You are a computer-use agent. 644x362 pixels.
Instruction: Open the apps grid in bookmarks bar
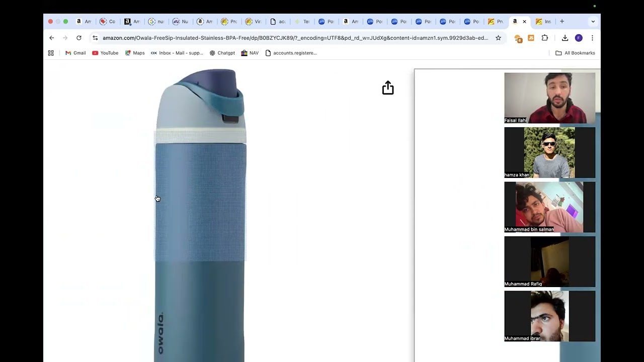(x=51, y=53)
